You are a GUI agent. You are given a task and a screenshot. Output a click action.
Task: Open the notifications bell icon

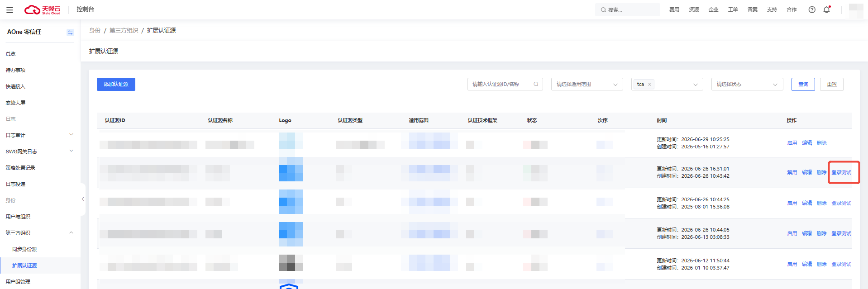(x=827, y=9)
